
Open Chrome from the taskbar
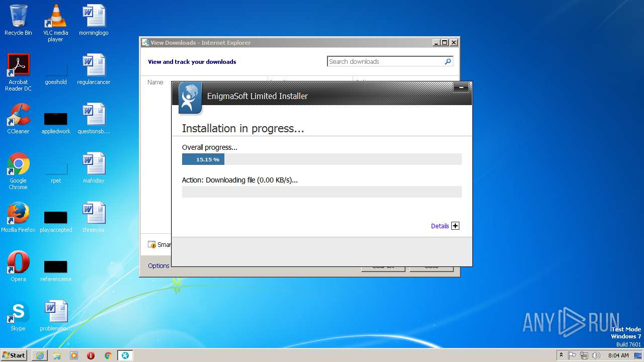coord(108,355)
